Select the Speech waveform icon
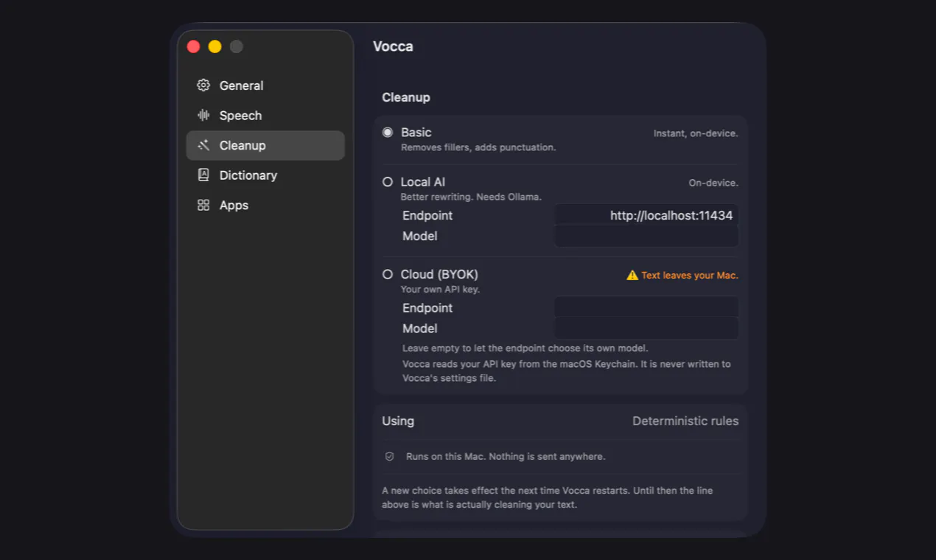The width and height of the screenshot is (936, 560). 203,115
